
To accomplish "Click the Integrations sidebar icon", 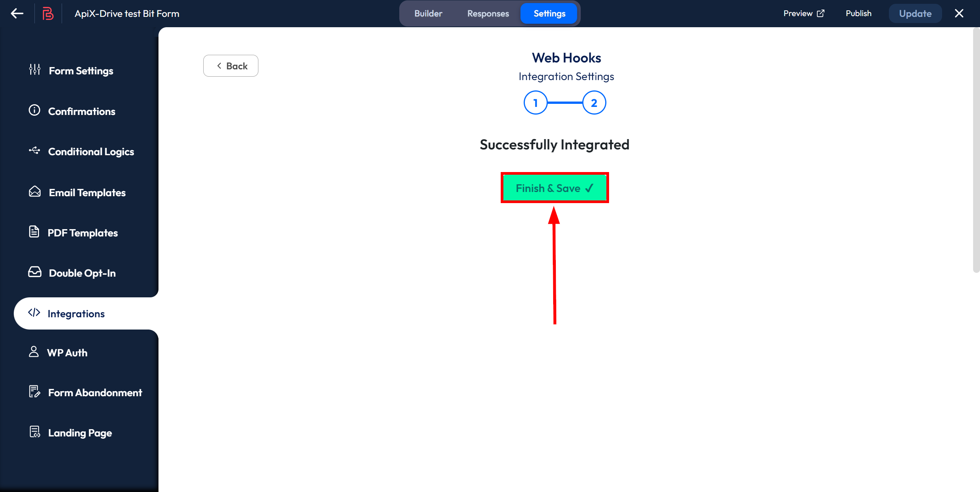I will (34, 313).
